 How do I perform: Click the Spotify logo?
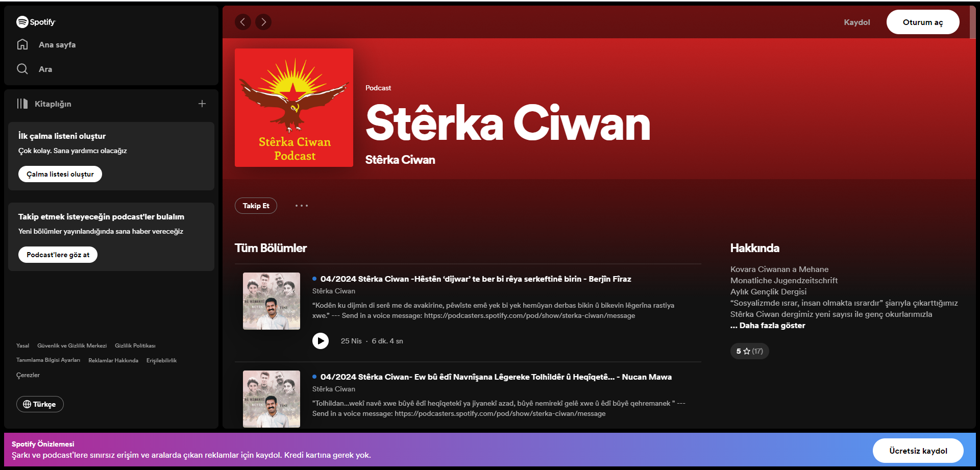36,22
